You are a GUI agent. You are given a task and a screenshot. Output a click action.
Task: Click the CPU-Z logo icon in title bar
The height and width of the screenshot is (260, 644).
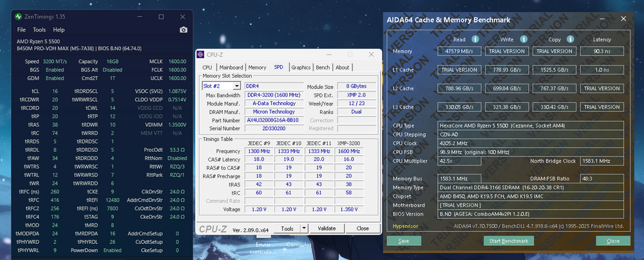pyautogui.click(x=202, y=55)
